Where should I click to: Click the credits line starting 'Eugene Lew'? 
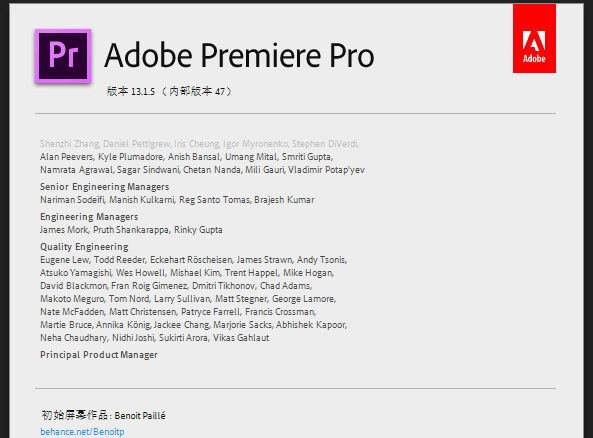pyautogui.click(x=194, y=260)
